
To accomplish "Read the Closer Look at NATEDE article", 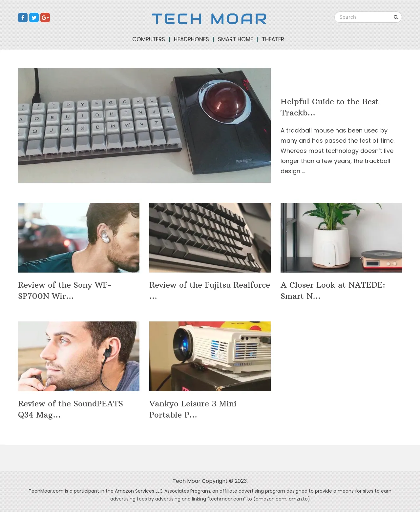I will 333,291.
